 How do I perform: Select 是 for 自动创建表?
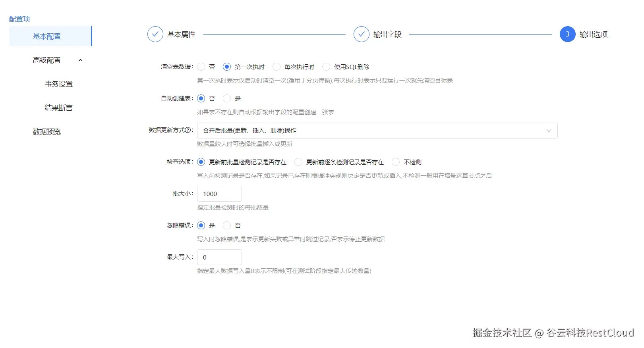tap(227, 98)
